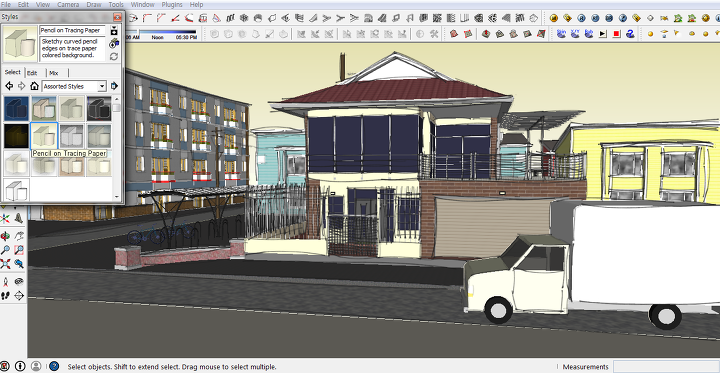Switch to the Mix tab in Styles
Screen dimensions: 720x373
[x=54, y=73]
